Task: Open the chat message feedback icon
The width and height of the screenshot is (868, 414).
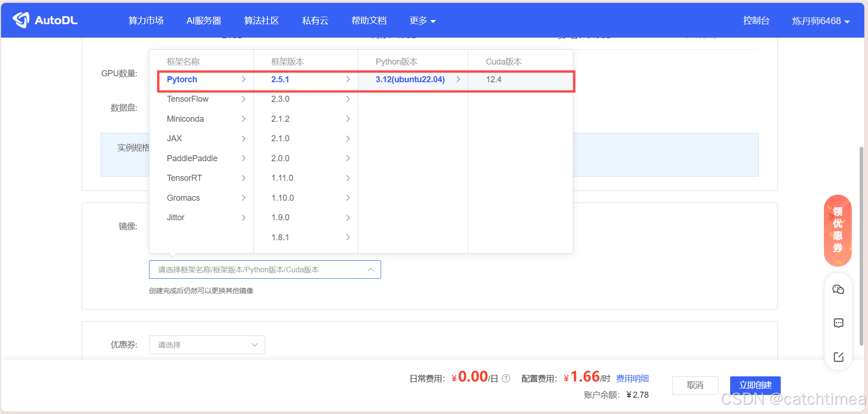Action: (838, 323)
